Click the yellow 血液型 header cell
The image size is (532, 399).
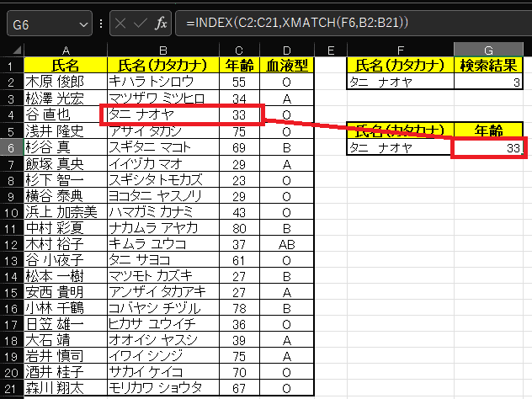click(x=288, y=65)
